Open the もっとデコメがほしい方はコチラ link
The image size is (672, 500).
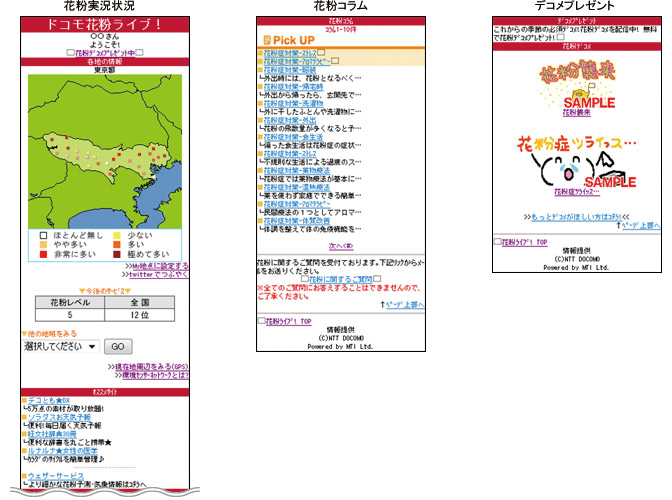[576, 217]
